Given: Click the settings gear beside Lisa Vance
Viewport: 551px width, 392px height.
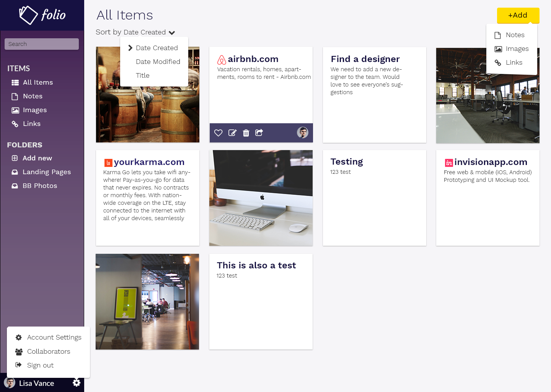Looking at the screenshot, I should [77, 383].
